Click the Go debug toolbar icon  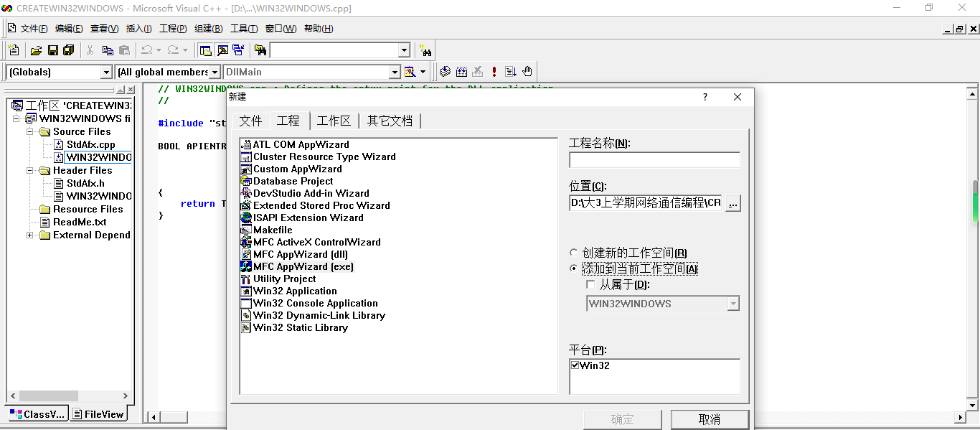(511, 72)
